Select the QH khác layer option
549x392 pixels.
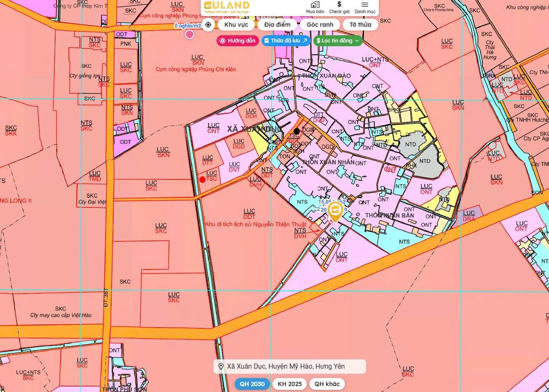[x=327, y=384]
